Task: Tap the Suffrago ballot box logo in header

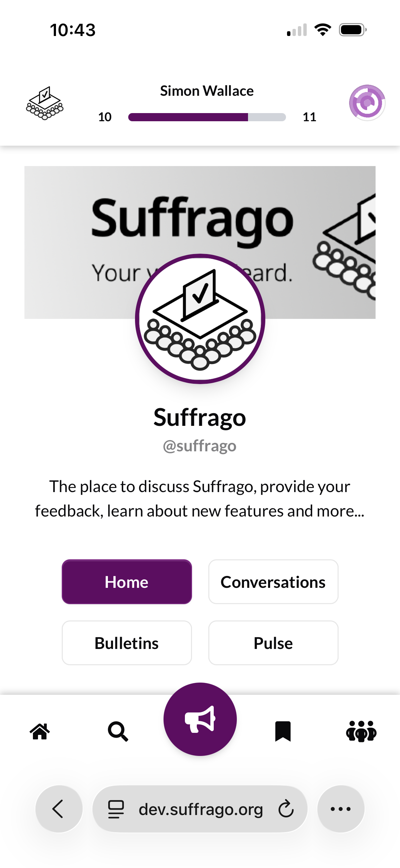Action: tap(45, 103)
